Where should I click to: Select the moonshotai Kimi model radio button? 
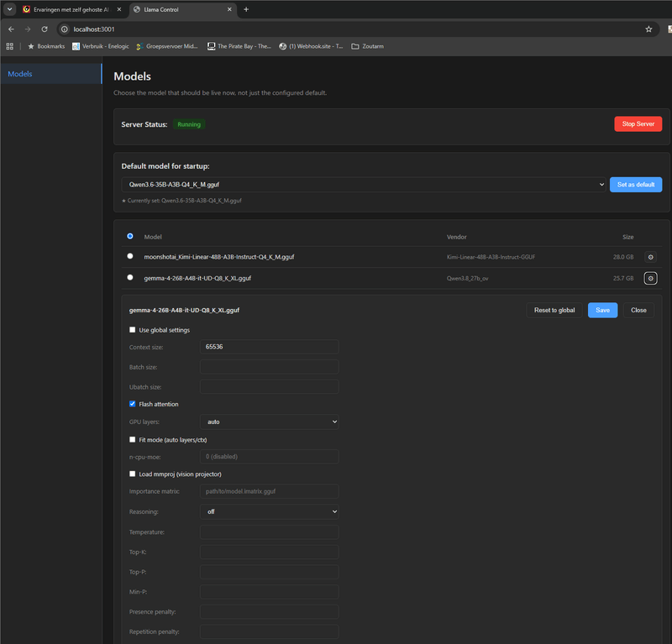click(x=130, y=256)
